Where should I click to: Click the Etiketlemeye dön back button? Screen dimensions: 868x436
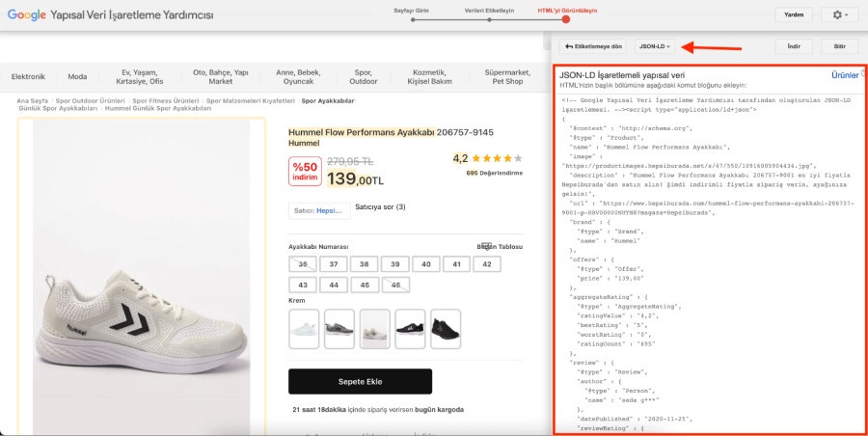(593, 46)
